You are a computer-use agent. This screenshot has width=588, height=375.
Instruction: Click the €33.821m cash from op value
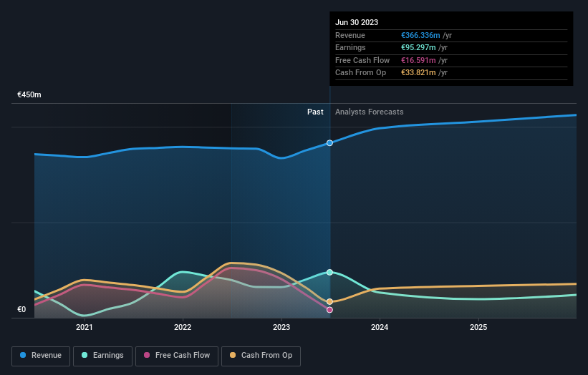[x=418, y=73]
